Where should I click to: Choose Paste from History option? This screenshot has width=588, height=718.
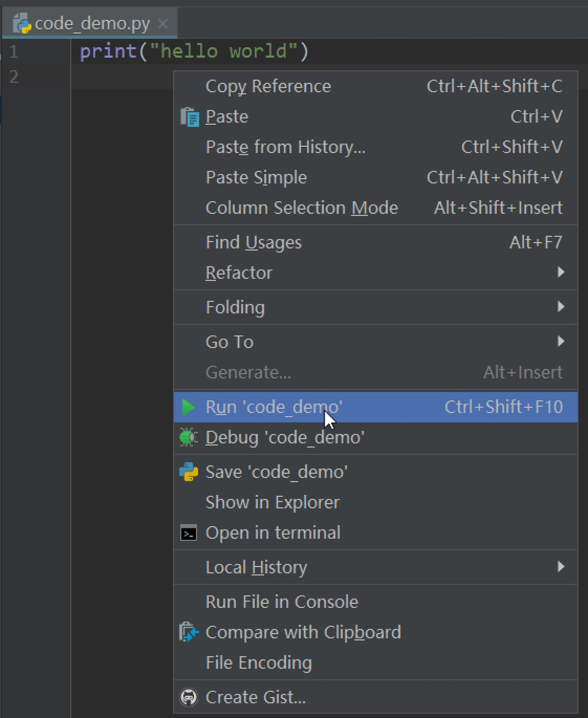(285, 147)
